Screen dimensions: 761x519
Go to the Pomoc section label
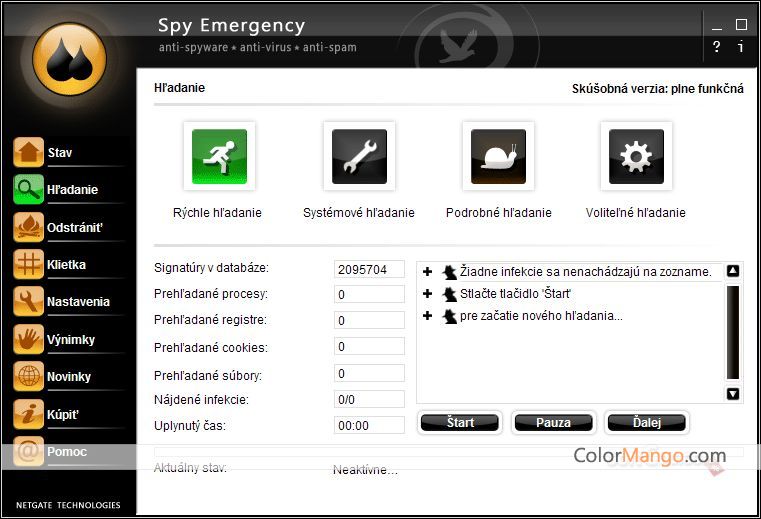[67, 452]
